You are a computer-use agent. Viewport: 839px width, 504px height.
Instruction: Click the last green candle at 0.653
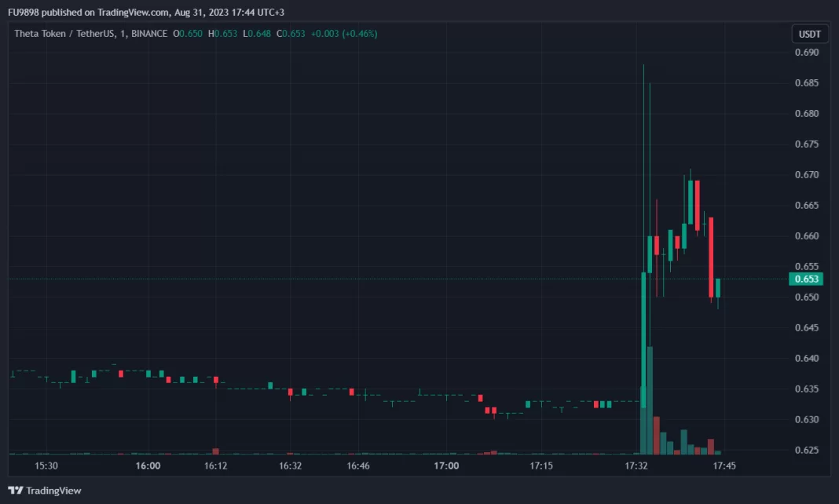coord(718,287)
